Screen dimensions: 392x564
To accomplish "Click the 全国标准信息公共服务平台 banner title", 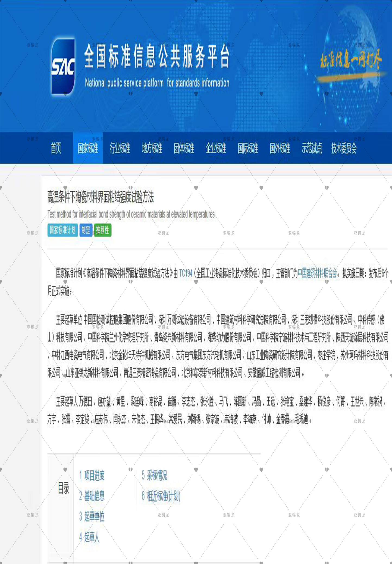I will click(x=157, y=56).
